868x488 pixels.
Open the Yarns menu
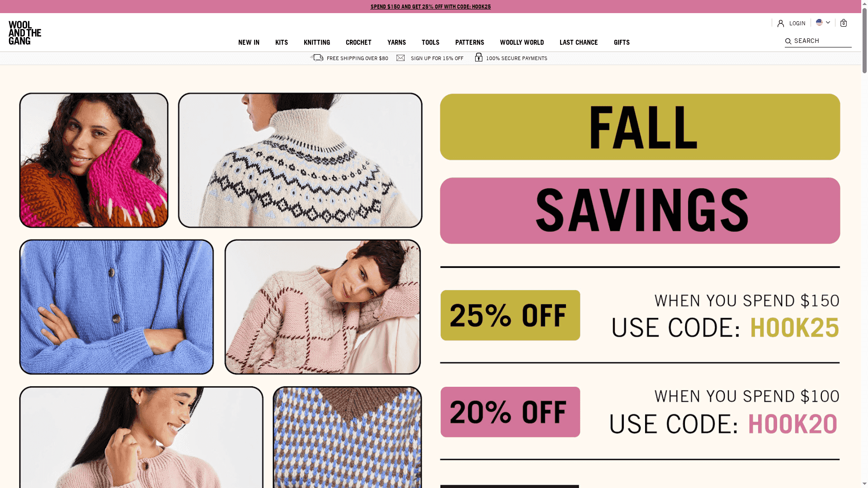396,42
